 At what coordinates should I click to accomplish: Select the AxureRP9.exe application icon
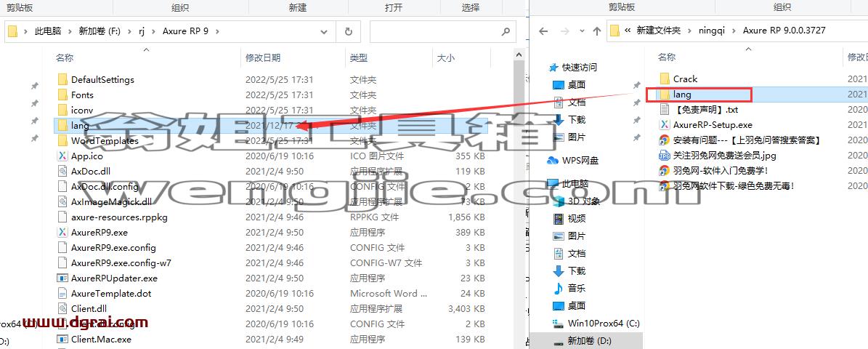coord(62,233)
